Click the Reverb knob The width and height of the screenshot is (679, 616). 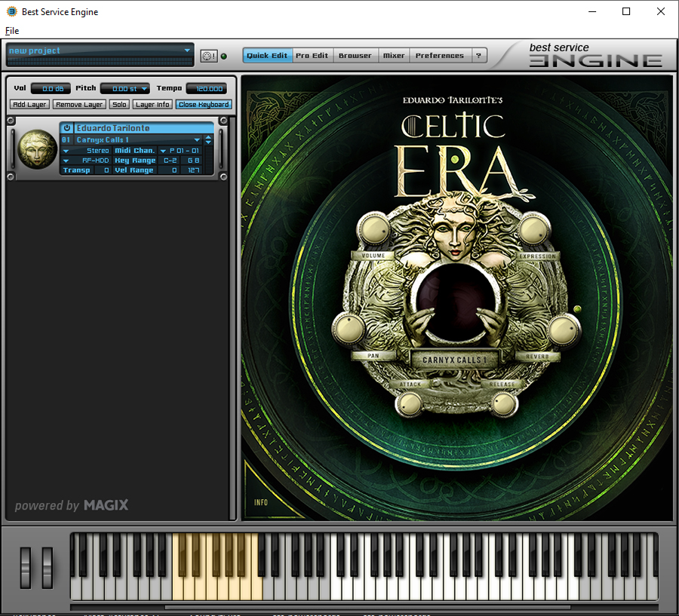coord(562,329)
